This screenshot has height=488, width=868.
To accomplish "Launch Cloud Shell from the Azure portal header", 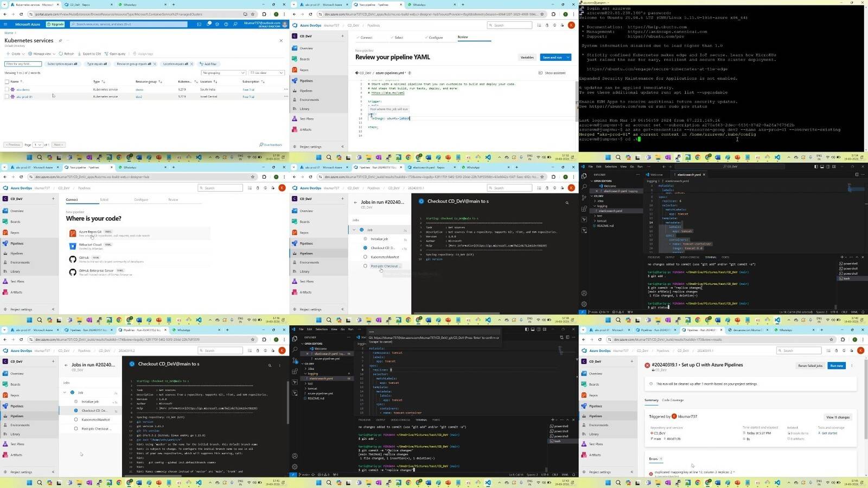I will [x=200, y=24].
